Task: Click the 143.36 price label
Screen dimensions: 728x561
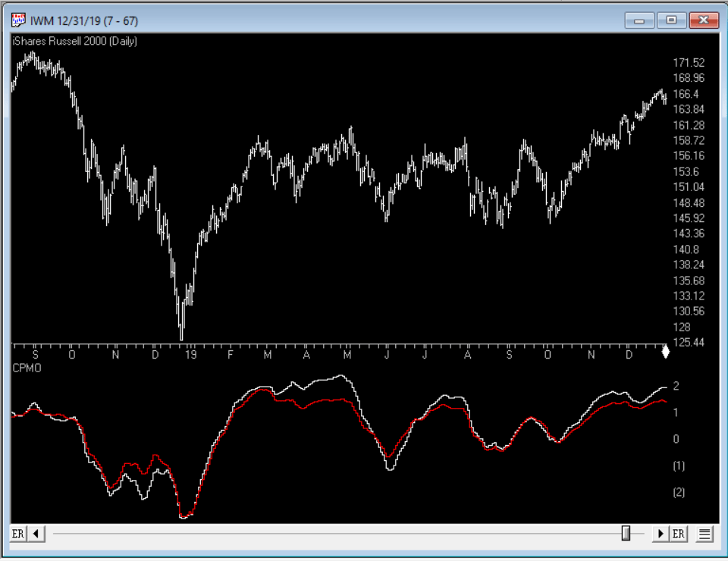Action: click(x=689, y=233)
